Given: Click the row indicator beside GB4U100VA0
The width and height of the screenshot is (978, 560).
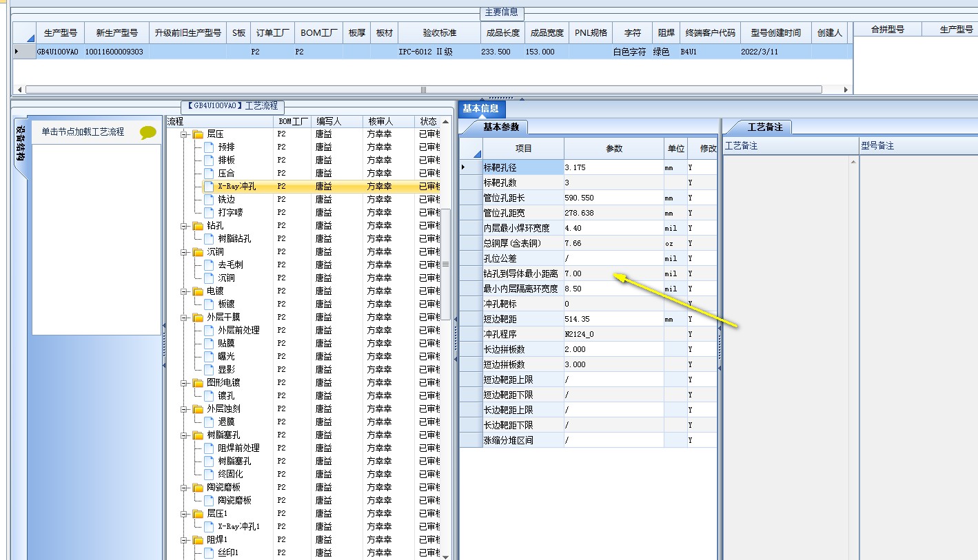Looking at the screenshot, I should [x=24, y=52].
